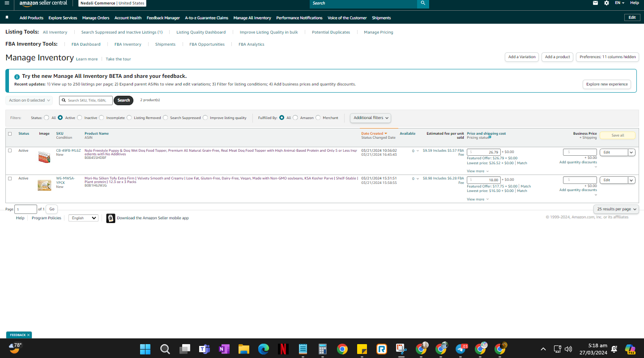Open the Copilot preview icon in taskbar
This screenshot has height=358, width=644.
pyautogui.click(x=631, y=349)
